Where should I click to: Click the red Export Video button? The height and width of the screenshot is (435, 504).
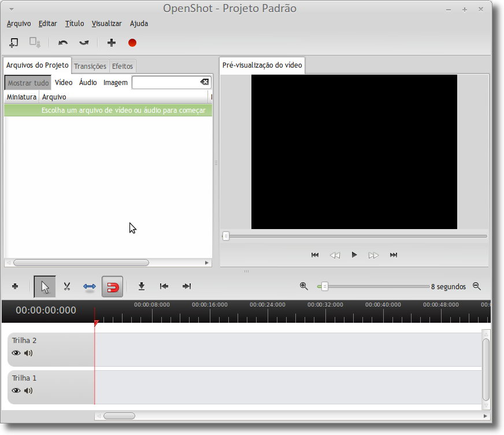(132, 43)
